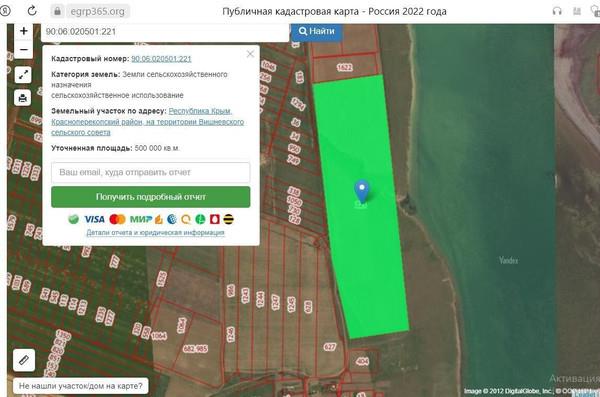Click the blue location pin marker
Image resolution: width=600 pixels, height=397 pixels.
click(x=362, y=191)
